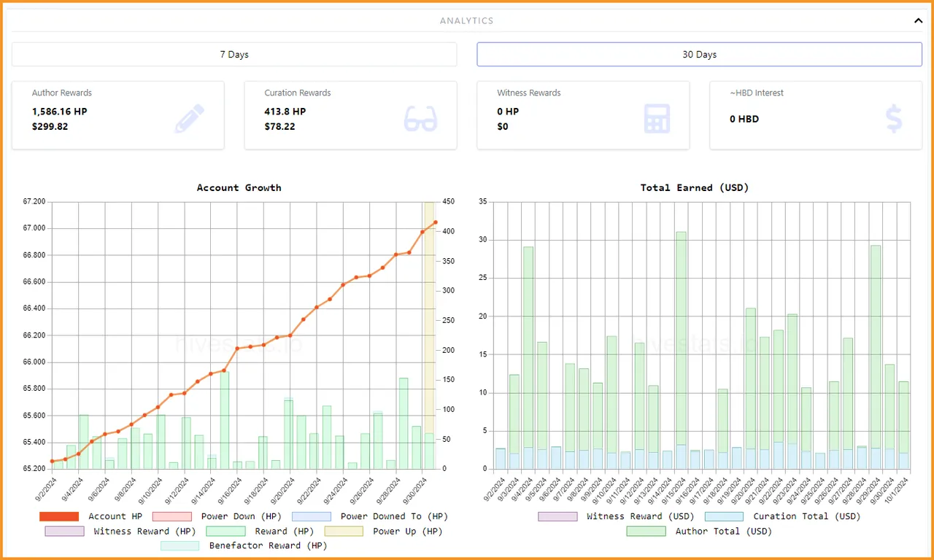Toggle Witness Reward (HP) legend swatch
This screenshot has width=934, height=560.
(x=64, y=532)
